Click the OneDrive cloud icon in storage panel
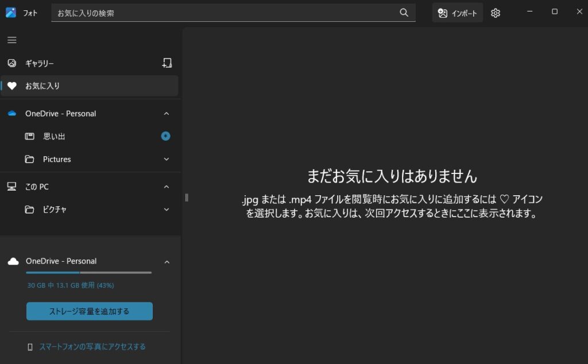This screenshot has width=588, height=364. pos(13,261)
